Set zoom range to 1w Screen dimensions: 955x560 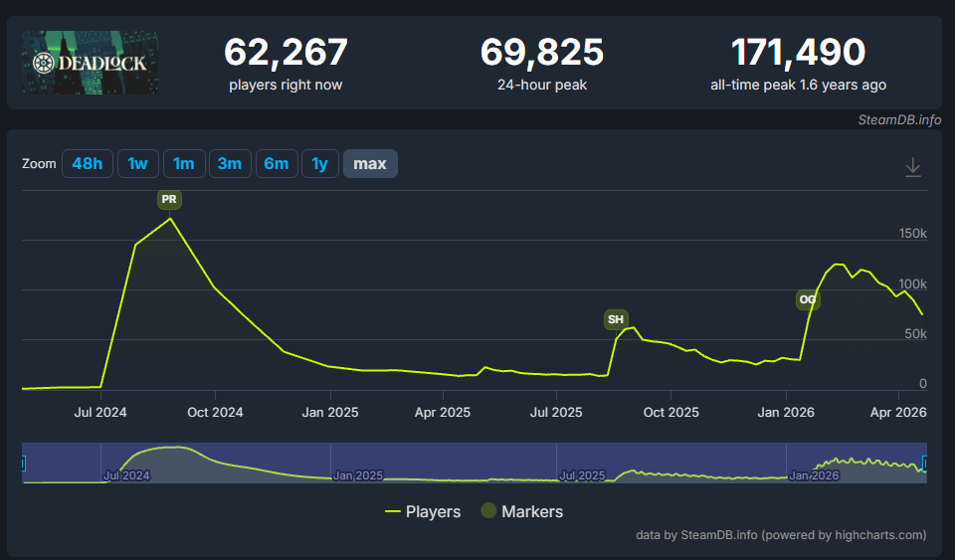tap(137, 164)
